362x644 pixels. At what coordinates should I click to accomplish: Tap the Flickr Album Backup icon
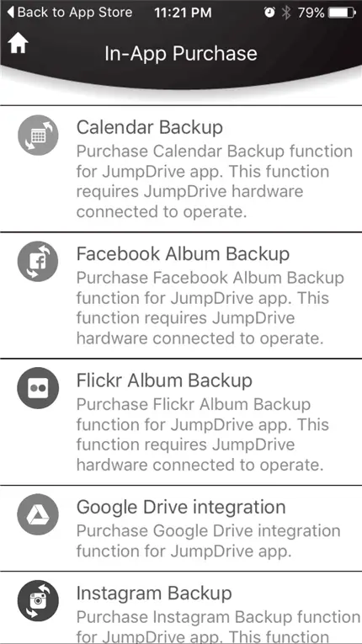38,388
